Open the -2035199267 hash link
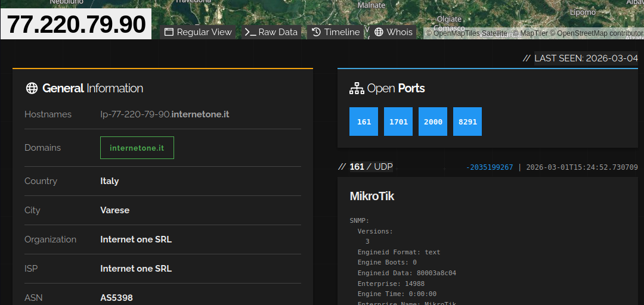The width and height of the screenshot is (644, 305). 489,167
